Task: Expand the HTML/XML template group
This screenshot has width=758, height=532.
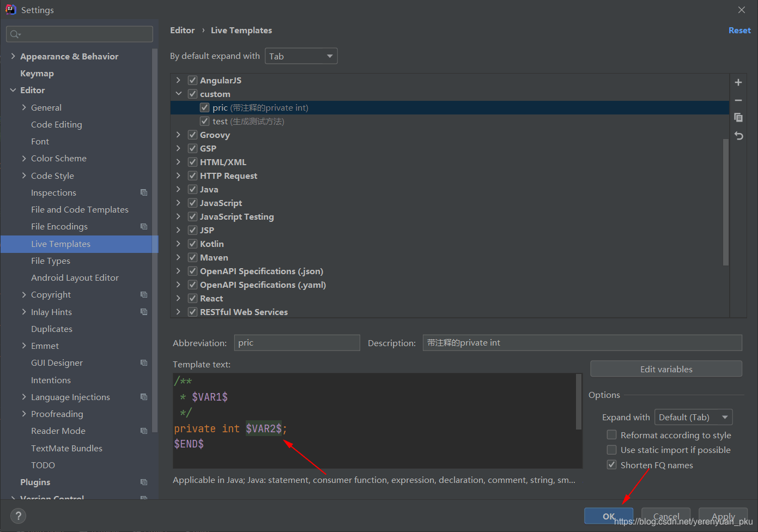Action: (178, 162)
